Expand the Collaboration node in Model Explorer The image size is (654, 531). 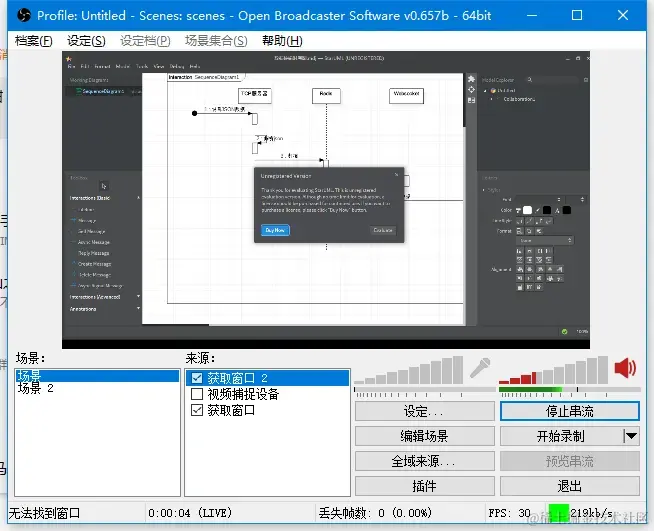coord(492,99)
